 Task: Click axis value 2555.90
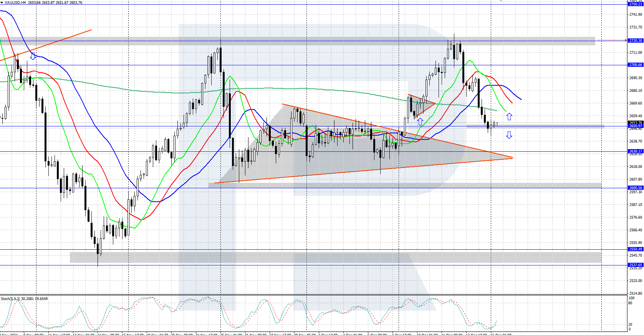pyautogui.click(x=636, y=243)
